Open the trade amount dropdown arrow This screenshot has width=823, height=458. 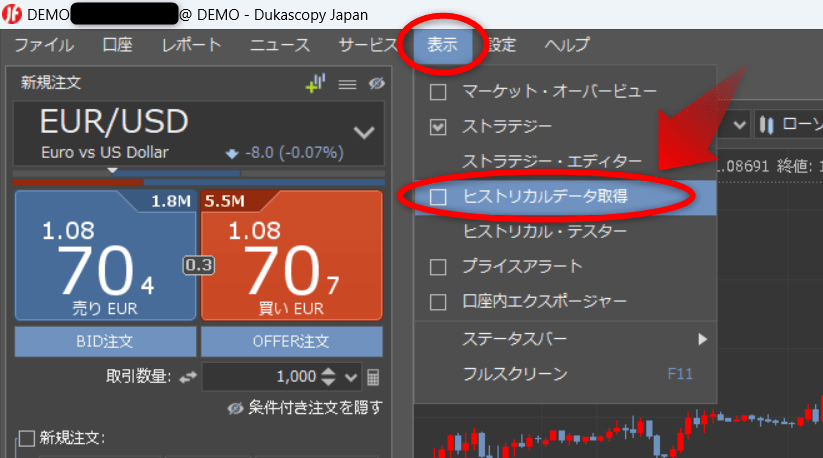tap(351, 377)
